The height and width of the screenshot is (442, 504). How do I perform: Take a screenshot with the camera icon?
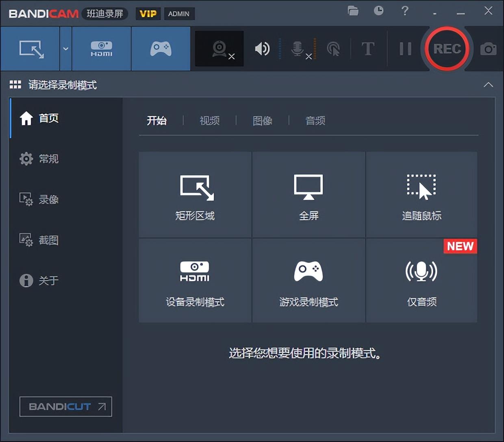[488, 49]
